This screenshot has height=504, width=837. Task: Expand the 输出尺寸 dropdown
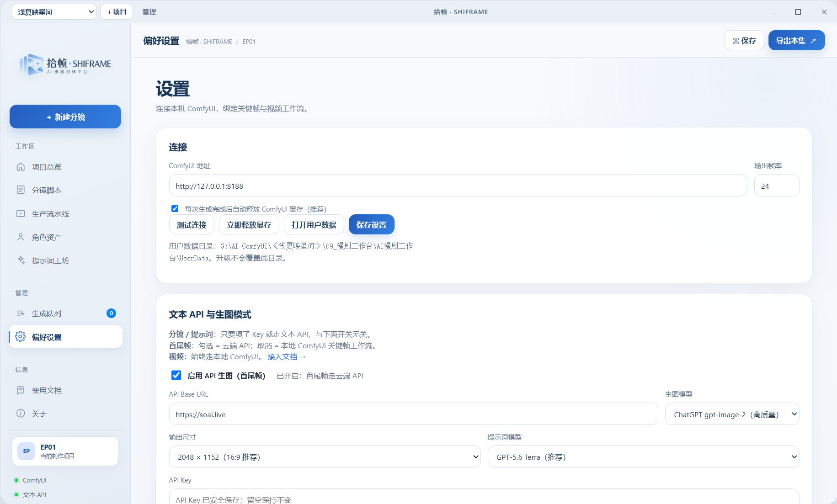click(325, 457)
